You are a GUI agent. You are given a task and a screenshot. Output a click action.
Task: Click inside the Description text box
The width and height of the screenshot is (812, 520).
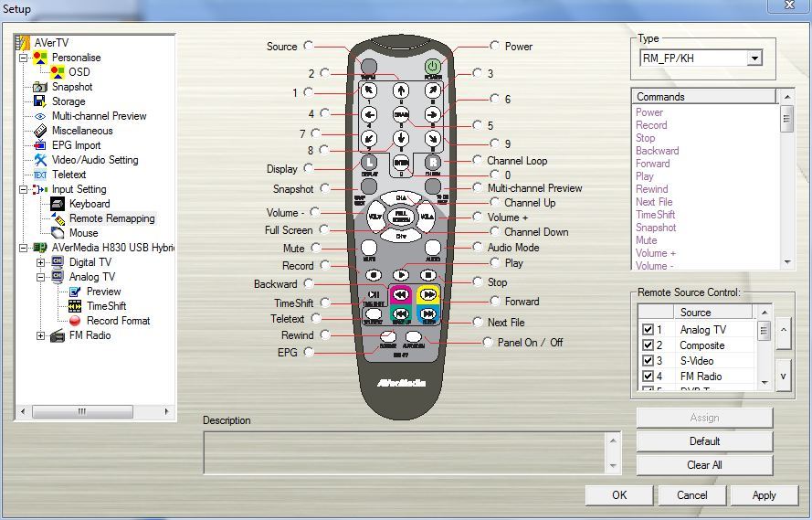pyautogui.click(x=405, y=452)
